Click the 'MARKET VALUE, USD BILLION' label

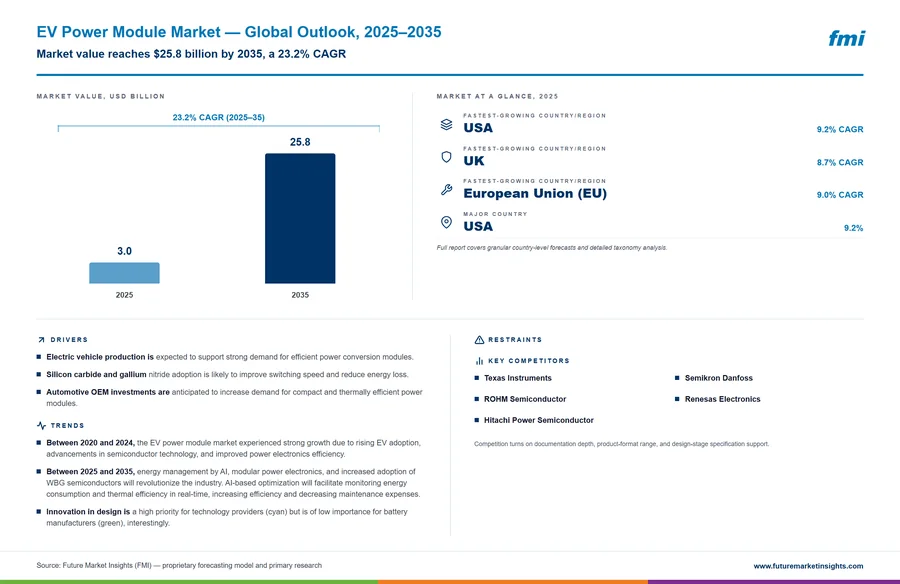coord(100,96)
